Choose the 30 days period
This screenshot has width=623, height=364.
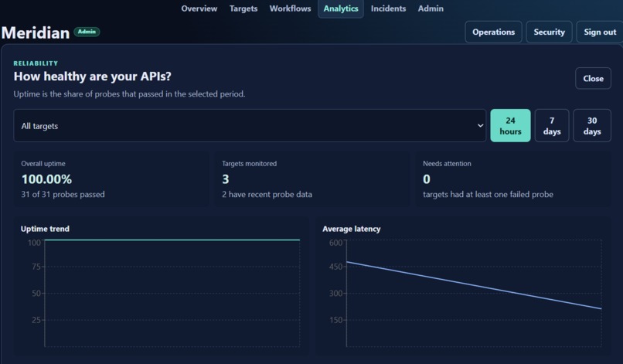tap(591, 125)
